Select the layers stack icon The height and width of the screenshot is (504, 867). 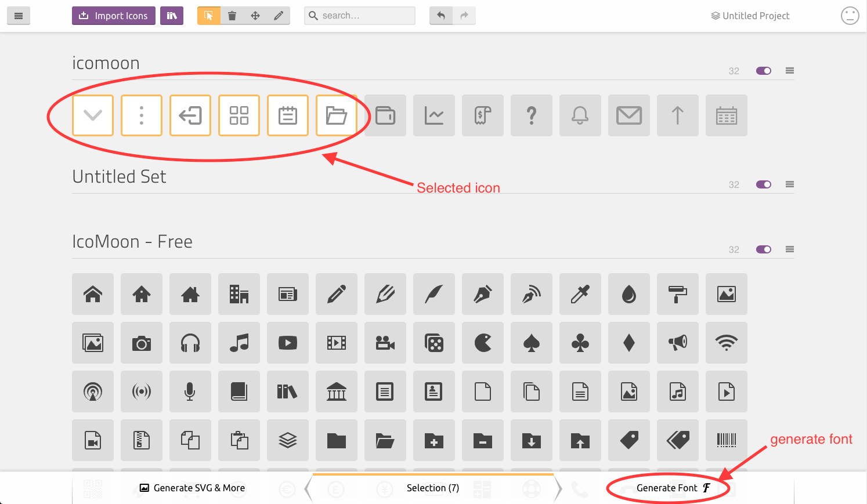point(288,440)
